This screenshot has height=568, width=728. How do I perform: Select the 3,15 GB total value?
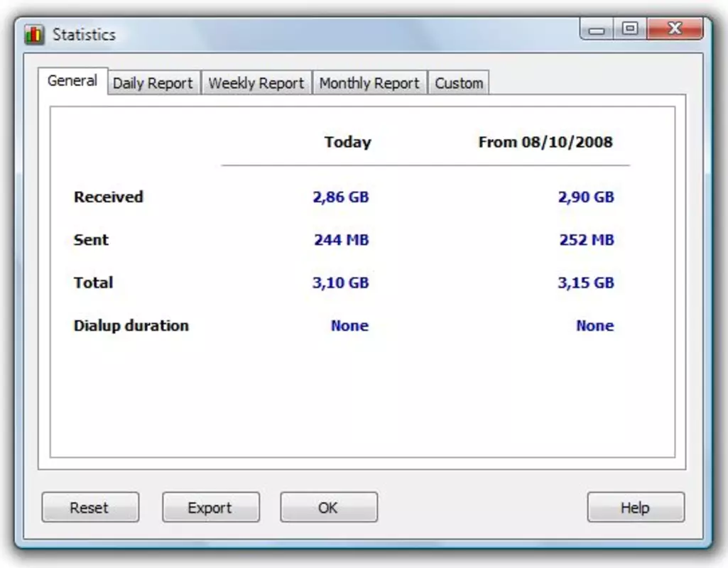586,283
